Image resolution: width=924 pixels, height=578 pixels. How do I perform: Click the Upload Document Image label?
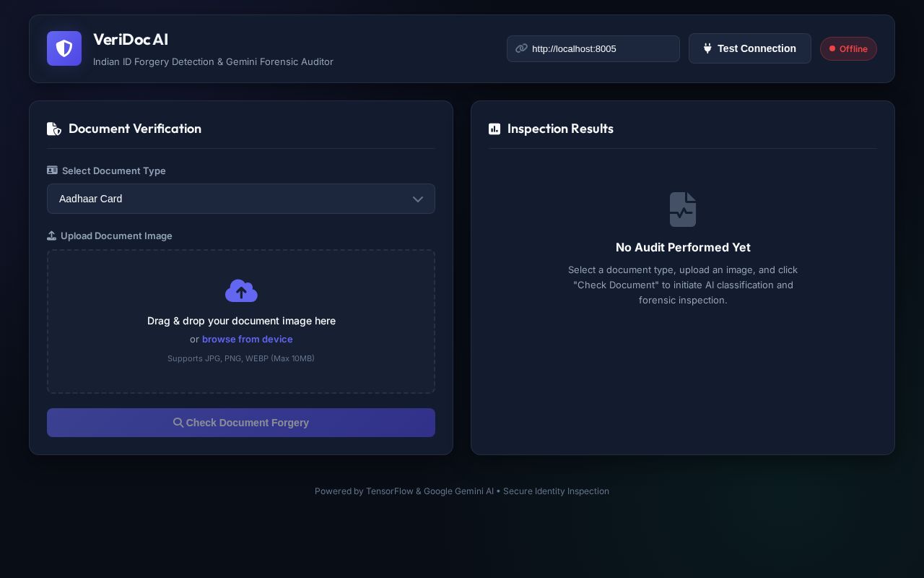116,236
